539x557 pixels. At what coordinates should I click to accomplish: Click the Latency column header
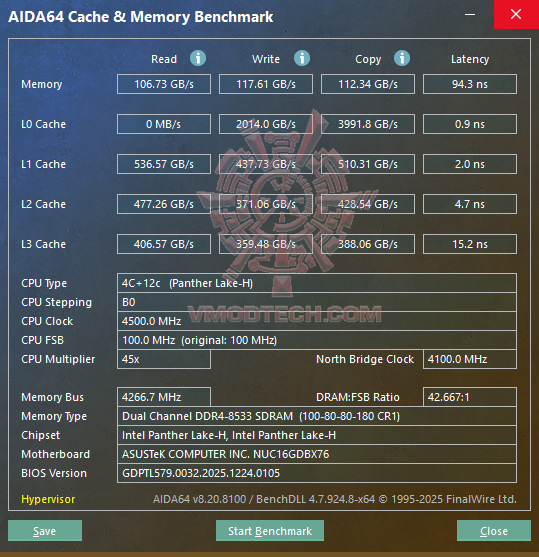coord(470,59)
